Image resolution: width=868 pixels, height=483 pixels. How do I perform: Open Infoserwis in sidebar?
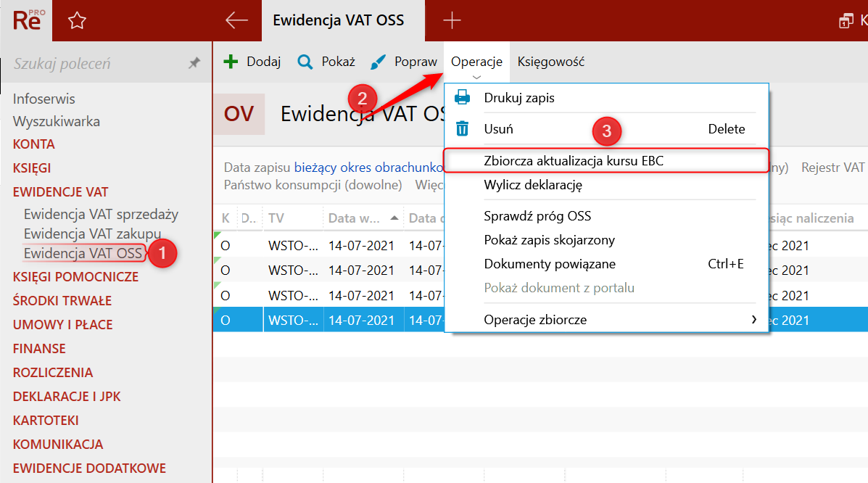coord(44,99)
